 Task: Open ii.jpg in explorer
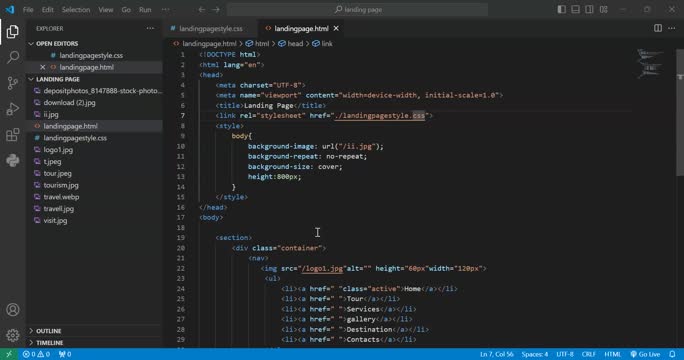pos(51,114)
